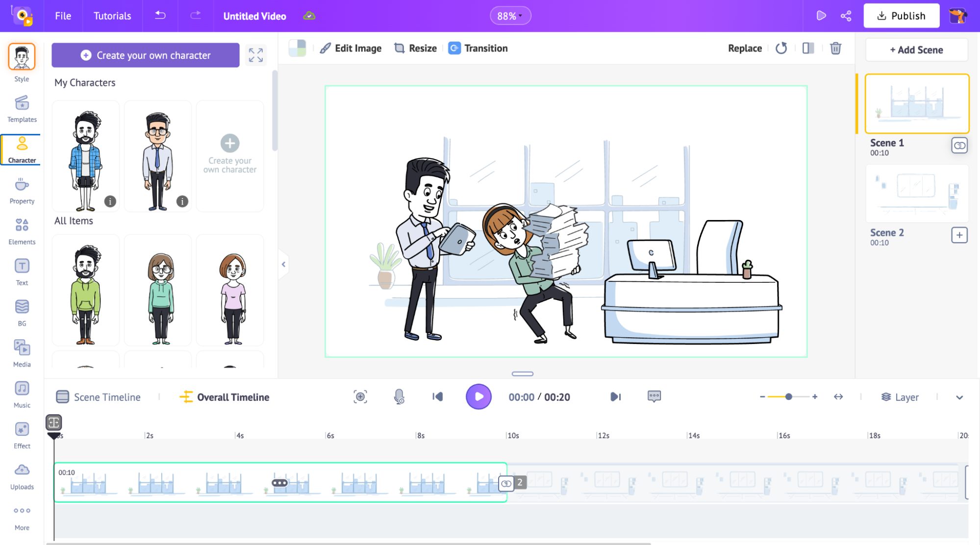The width and height of the screenshot is (980, 545).
Task: Click the timeline zoom-out minus
Action: point(762,396)
